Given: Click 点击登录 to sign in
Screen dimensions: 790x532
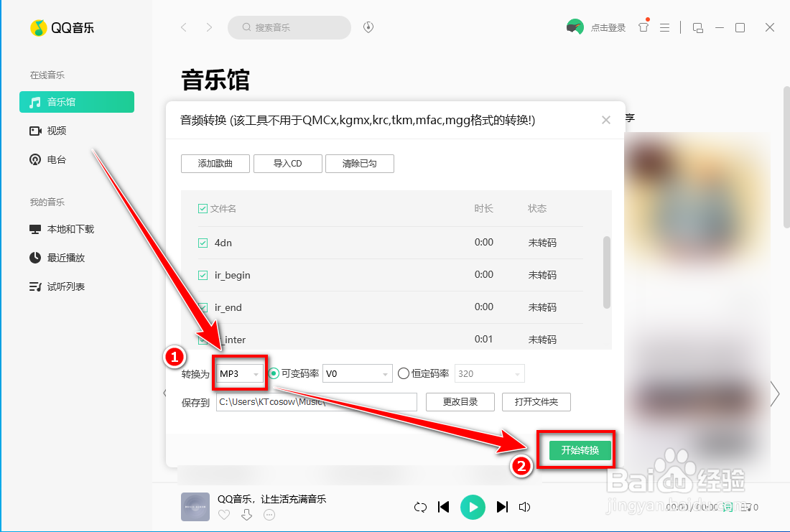Looking at the screenshot, I should (x=608, y=28).
